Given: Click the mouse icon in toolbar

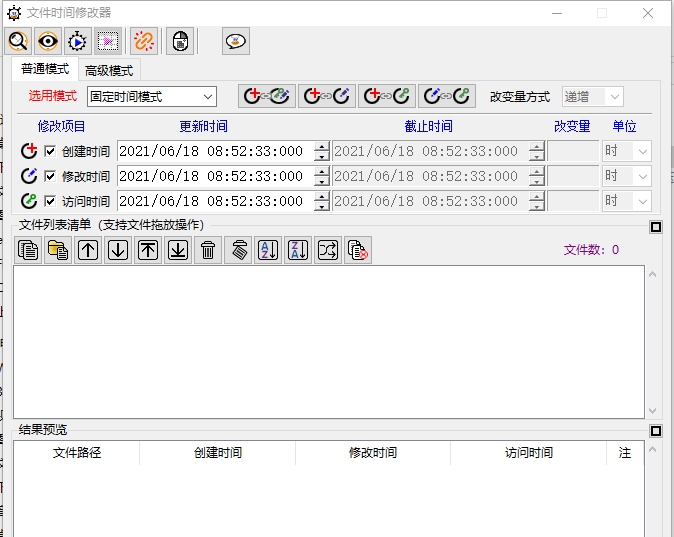Looking at the screenshot, I should (180, 41).
